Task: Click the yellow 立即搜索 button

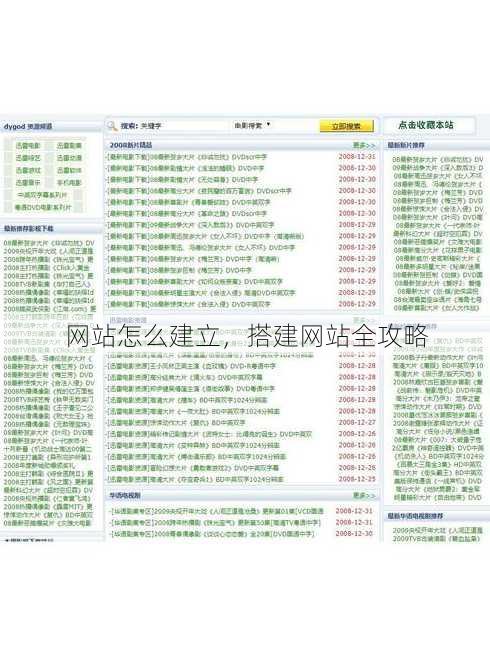Action: tap(346, 126)
